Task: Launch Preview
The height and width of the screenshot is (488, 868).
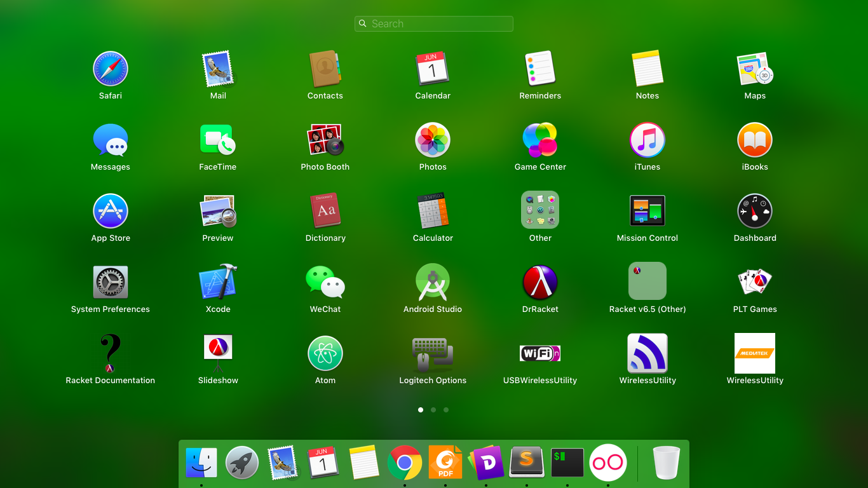Action: (218, 211)
